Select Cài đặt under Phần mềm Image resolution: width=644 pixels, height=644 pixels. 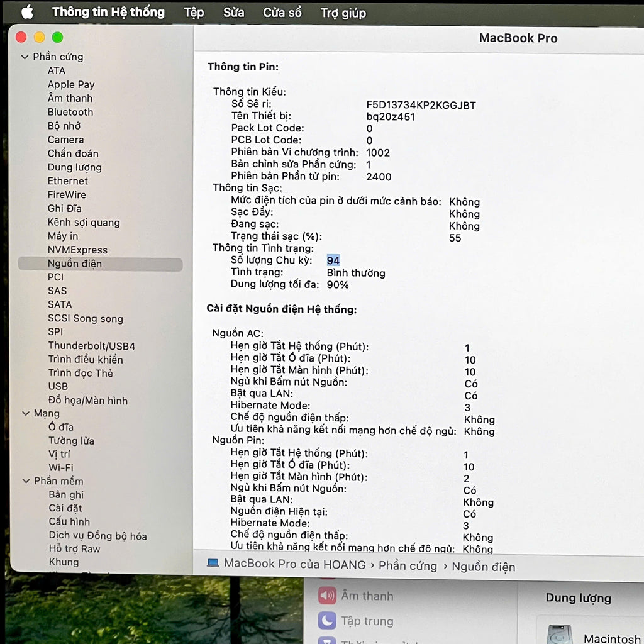pyautogui.click(x=65, y=508)
